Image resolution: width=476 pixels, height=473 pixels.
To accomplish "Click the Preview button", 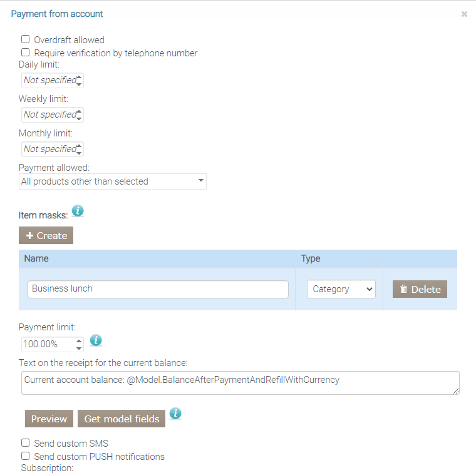I will click(49, 419).
